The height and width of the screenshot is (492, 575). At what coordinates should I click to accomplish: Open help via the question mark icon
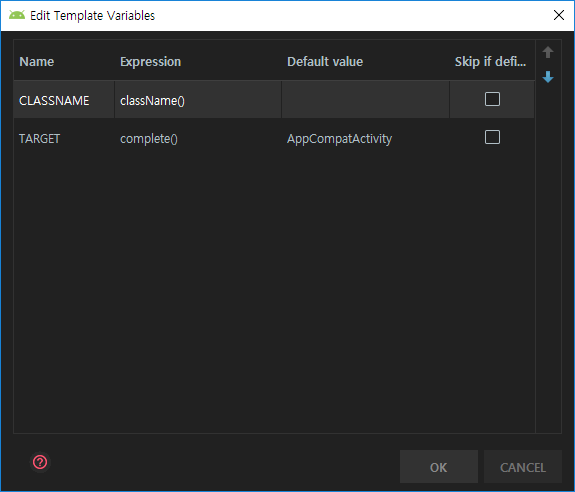40,462
